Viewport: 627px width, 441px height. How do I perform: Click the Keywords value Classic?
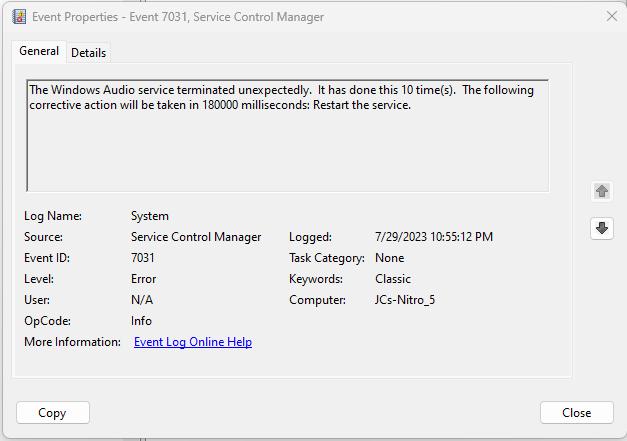(390, 279)
